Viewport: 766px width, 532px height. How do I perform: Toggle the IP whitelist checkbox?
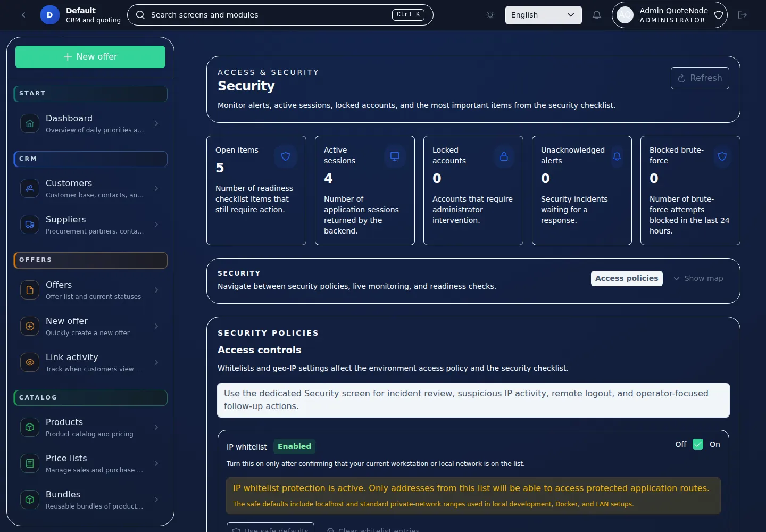tap(698, 444)
